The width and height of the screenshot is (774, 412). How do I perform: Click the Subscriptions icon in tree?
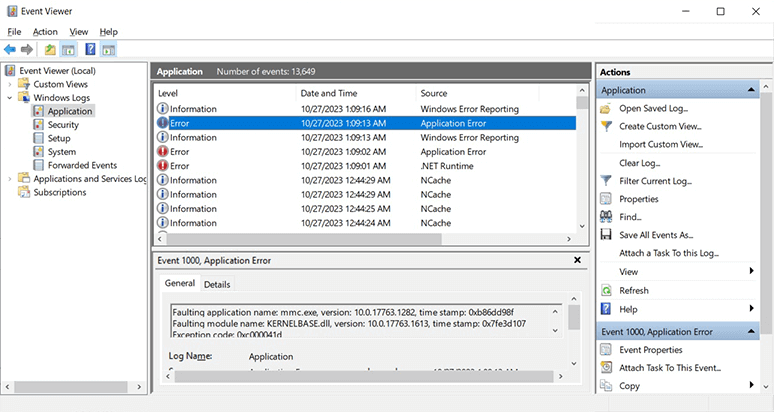(24, 192)
